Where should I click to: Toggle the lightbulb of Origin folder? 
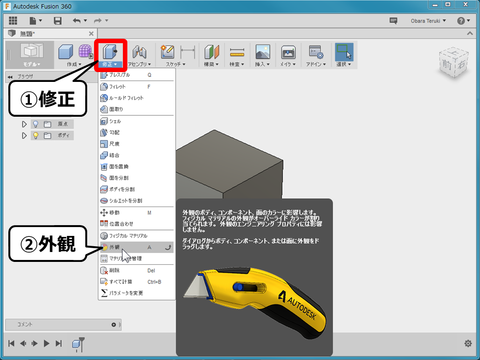[x=35, y=124]
